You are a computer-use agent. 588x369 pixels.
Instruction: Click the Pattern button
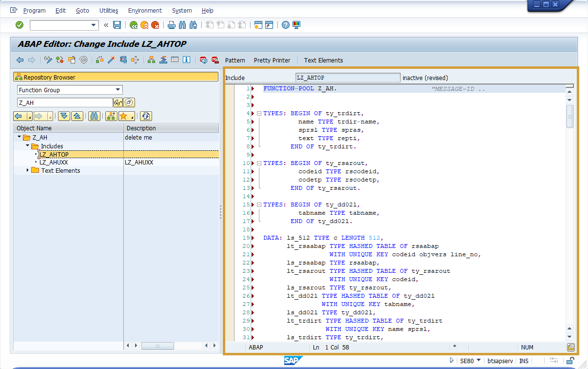tap(235, 61)
